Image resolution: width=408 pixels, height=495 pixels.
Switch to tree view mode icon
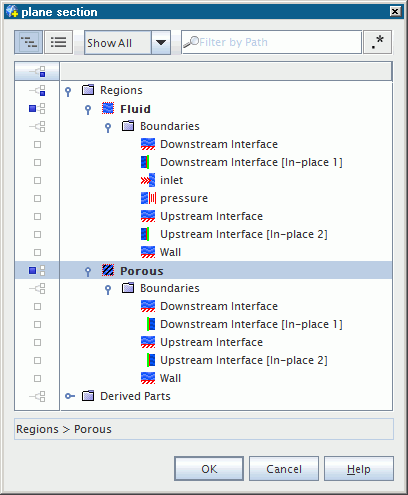point(29,42)
